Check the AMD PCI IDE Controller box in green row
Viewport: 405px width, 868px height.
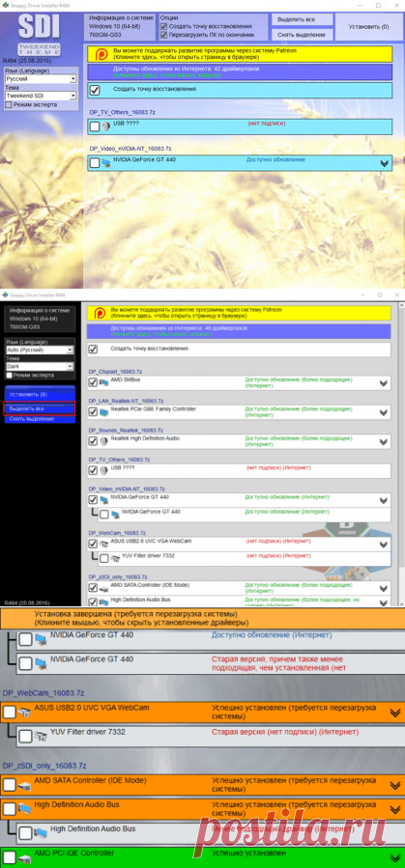pyautogui.click(x=10, y=857)
